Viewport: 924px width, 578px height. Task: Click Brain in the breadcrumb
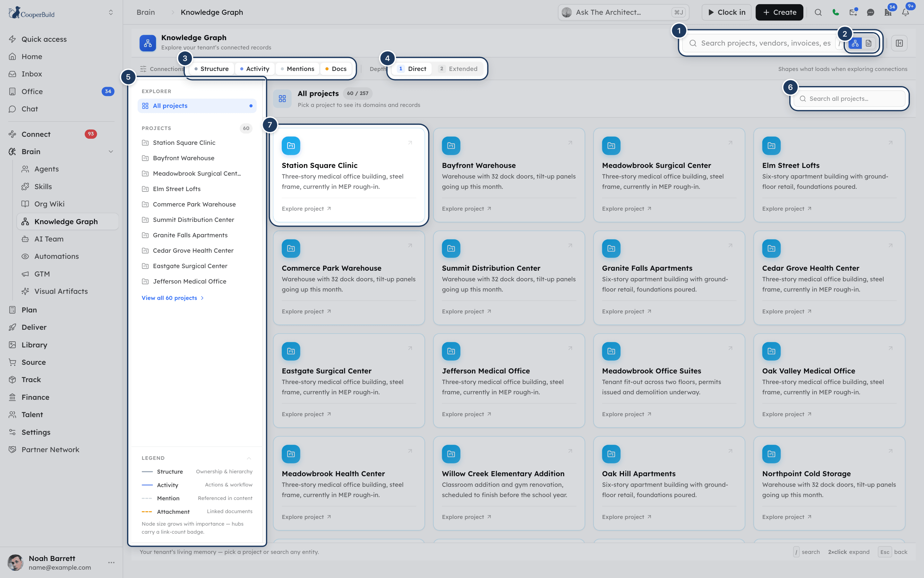click(146, 12)
